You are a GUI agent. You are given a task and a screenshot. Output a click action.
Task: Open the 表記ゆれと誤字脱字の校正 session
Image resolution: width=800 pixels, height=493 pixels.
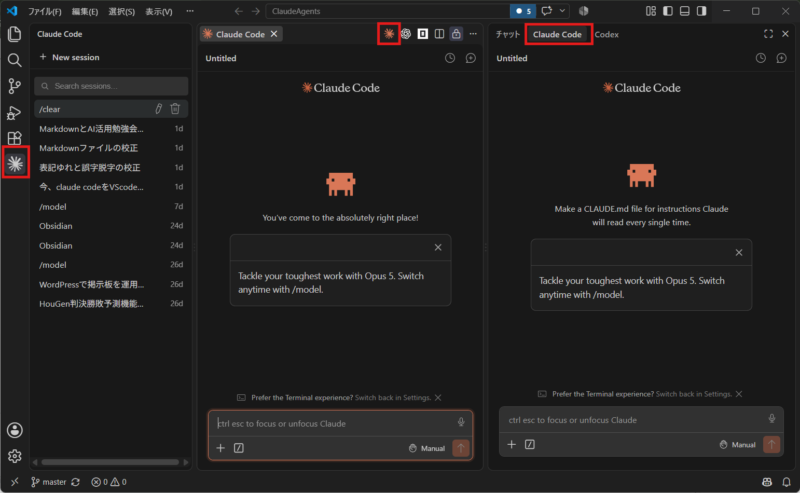pyautogui.click(x=111, y=167)
